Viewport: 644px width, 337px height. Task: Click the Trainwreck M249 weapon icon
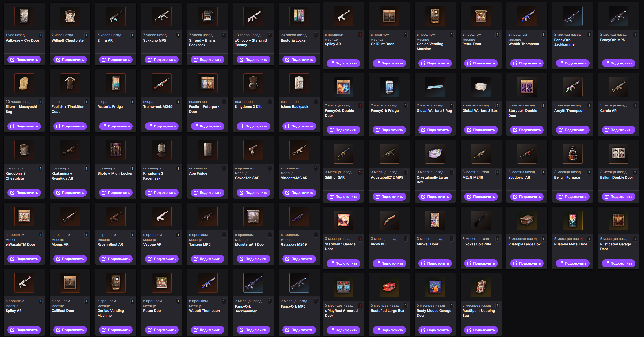[162, 83]
